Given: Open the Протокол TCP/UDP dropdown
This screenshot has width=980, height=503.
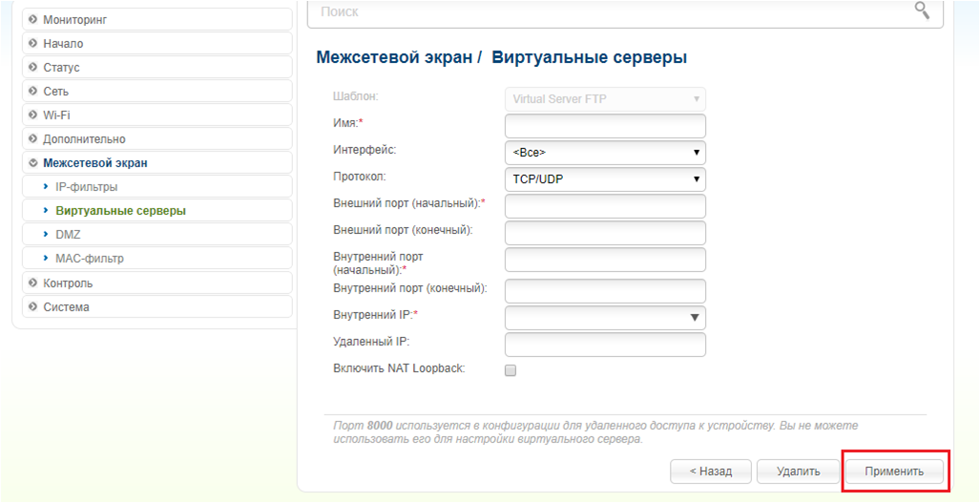Looking at the screenshot, I should click(605, 178).
